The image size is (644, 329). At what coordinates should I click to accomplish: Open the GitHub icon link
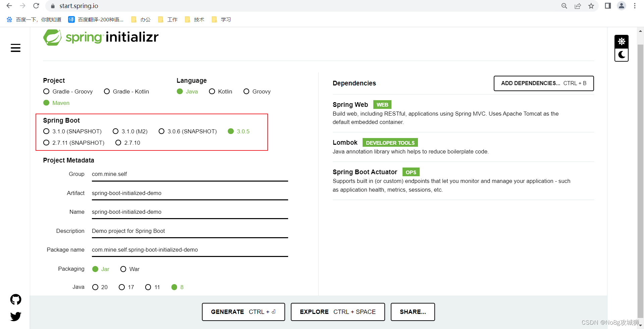(16, 300)
